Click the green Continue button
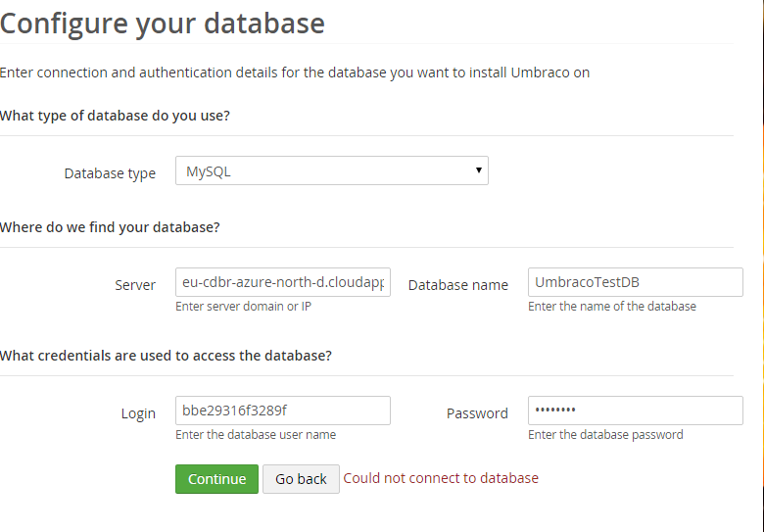This screenshot has height=532, width=764. tap(216, 479)
